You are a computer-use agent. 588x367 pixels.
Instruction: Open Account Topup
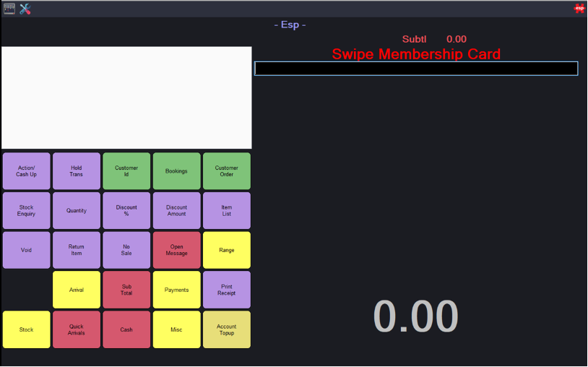pos(227,329)
